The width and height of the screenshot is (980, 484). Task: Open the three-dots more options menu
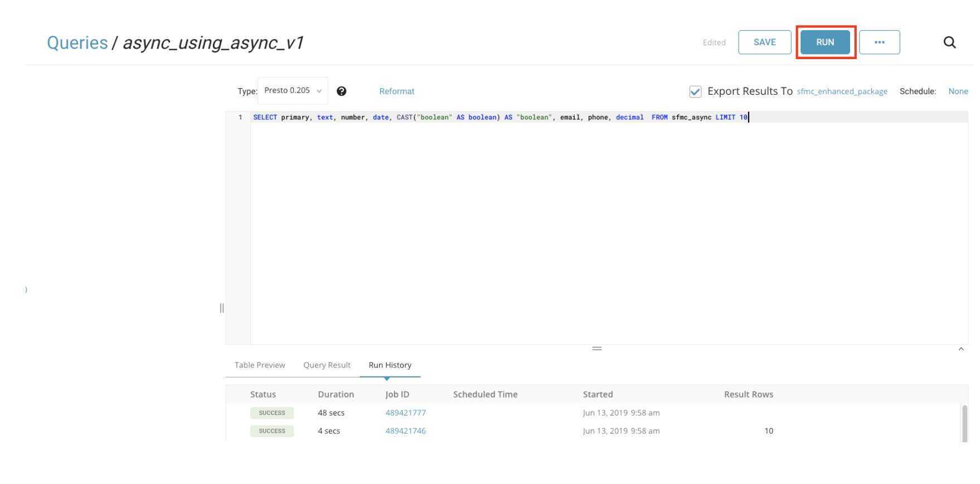pyautogui.click(x=879, y=42)
